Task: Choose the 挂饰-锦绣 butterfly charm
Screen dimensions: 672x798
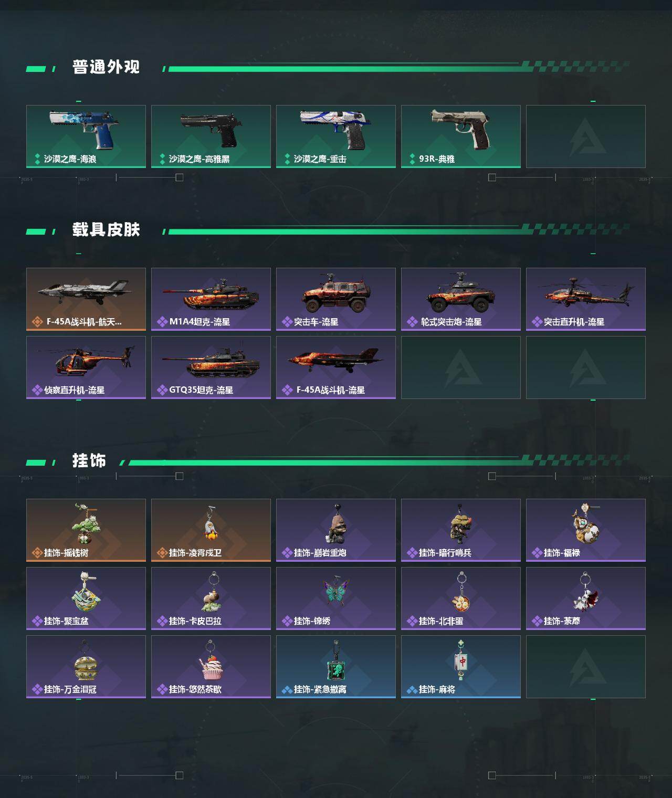Action: pos(336,598)
